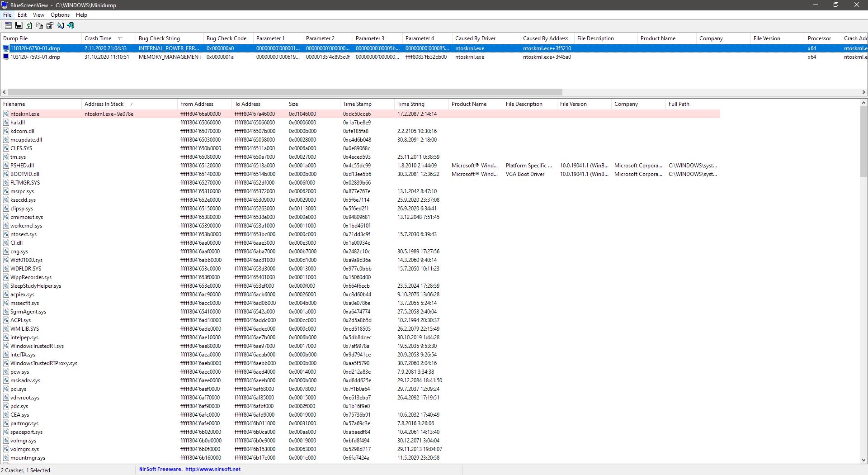Select the 103120-7593-01.dmp dump file icon
Screen dimensions: 868x475
click(x=6, y=57)
